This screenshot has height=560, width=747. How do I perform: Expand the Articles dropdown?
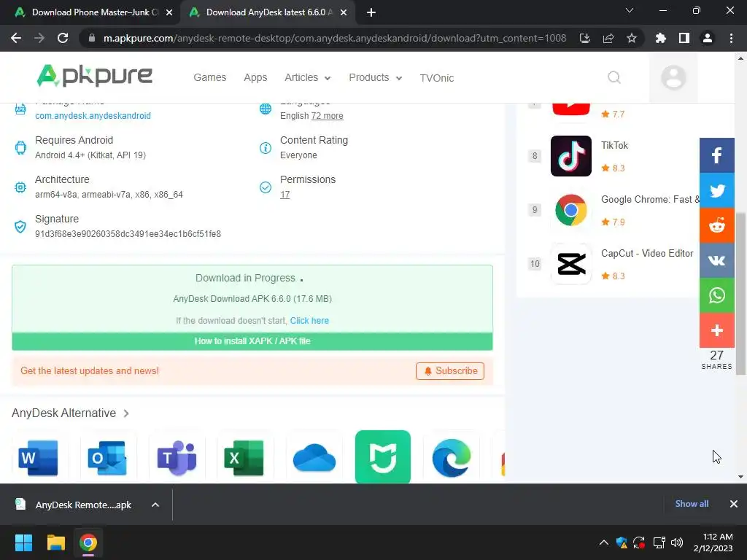(x=307, y=77)
